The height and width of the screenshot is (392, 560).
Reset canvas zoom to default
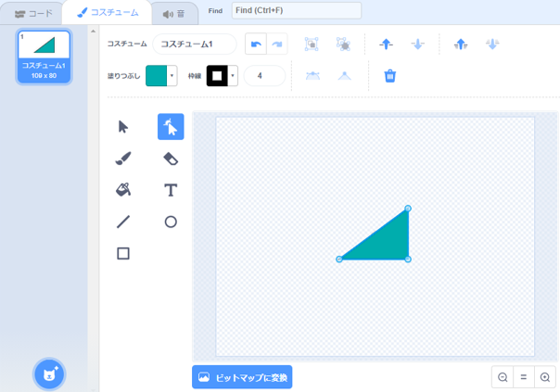tap(524, 377)
